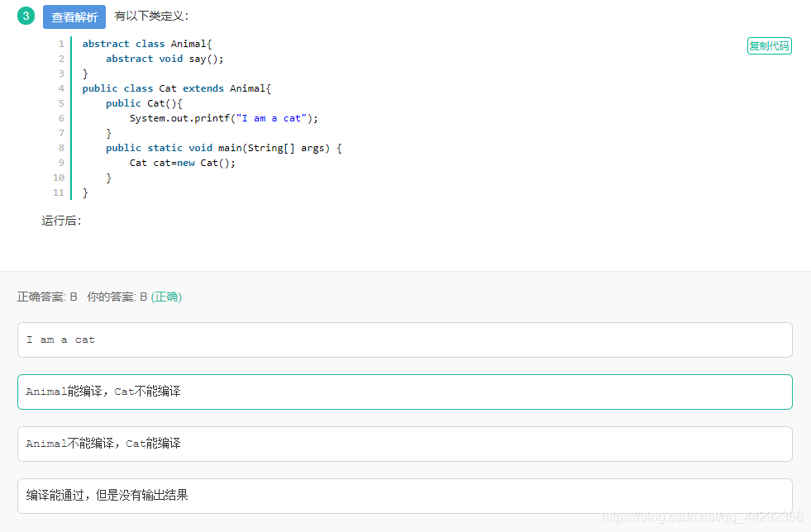Select option Animal不能编译，Cat能编译
This screenshot has width=811, height=532.
tap(405, 444)
